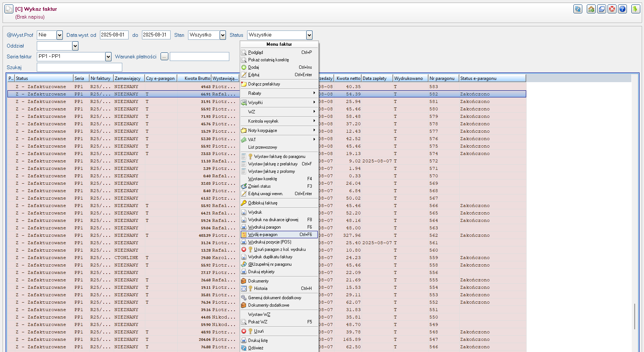Click the pencil icon next to Edytuj
The width and height of the screenshot is (644, 352).
pos(244,75)
